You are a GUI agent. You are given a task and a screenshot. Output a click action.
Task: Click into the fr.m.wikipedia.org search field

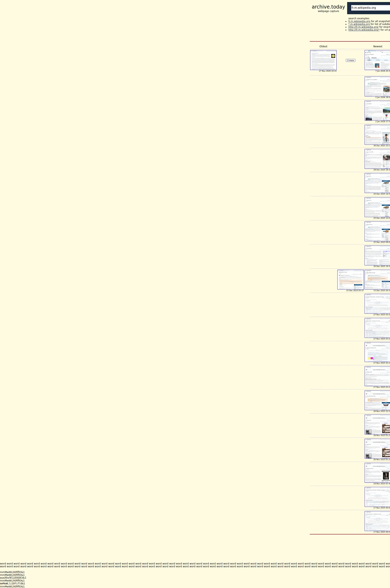370,8
